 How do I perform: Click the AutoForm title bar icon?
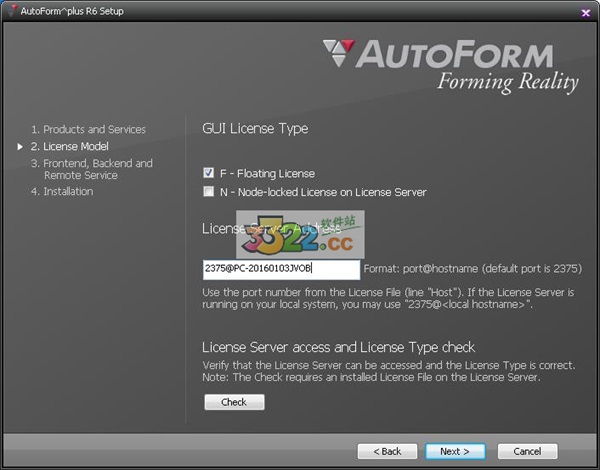pyautogui.click(x=13, y=11)
